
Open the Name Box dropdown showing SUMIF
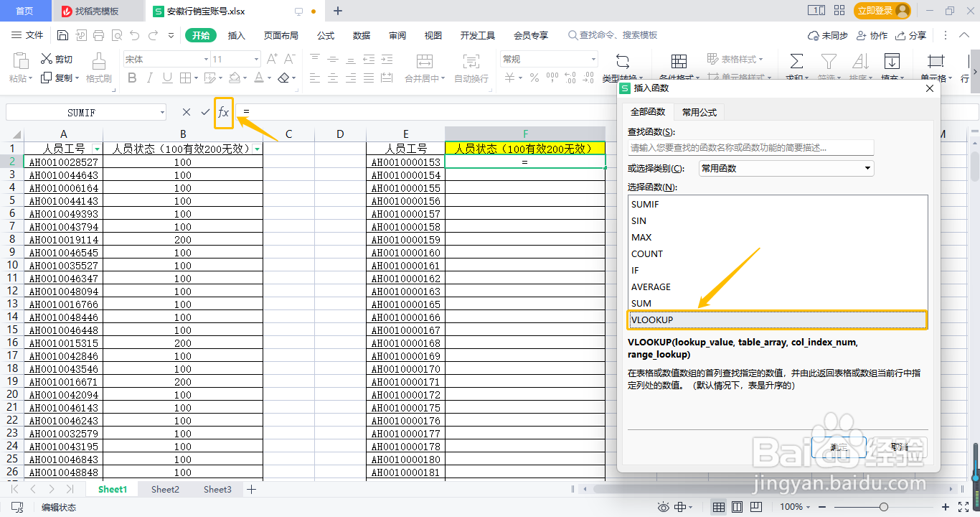[x=162, y=113]
